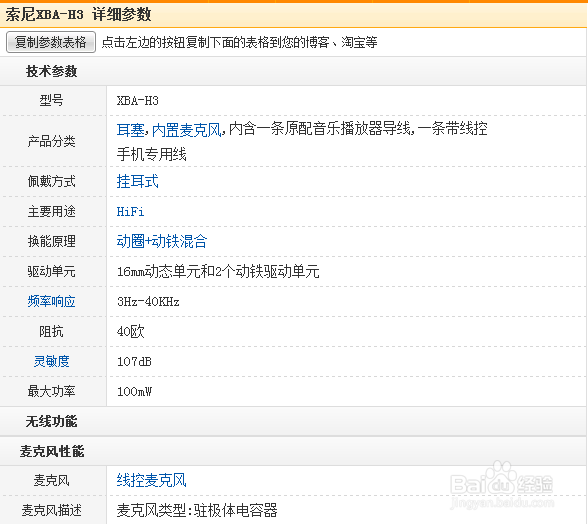Image resolution: width=588 pixels, height=524 pixels.
Task: Click the 索尼XBA-H3 详细参数 title
Action: (x=78, y=15)
